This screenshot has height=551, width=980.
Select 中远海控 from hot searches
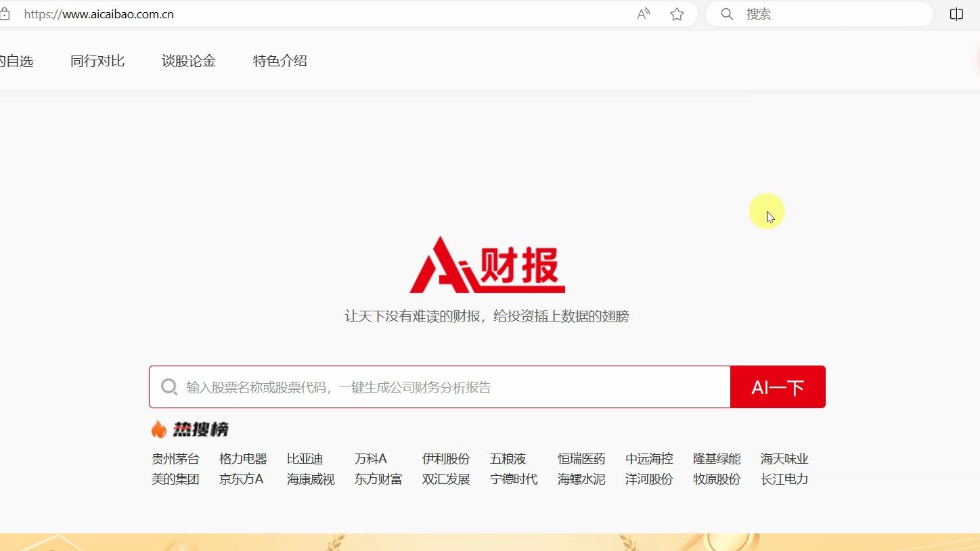(x=649, y=459)
